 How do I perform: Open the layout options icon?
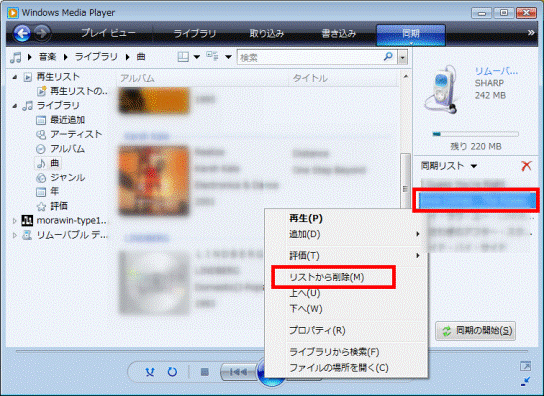(183, 57)
